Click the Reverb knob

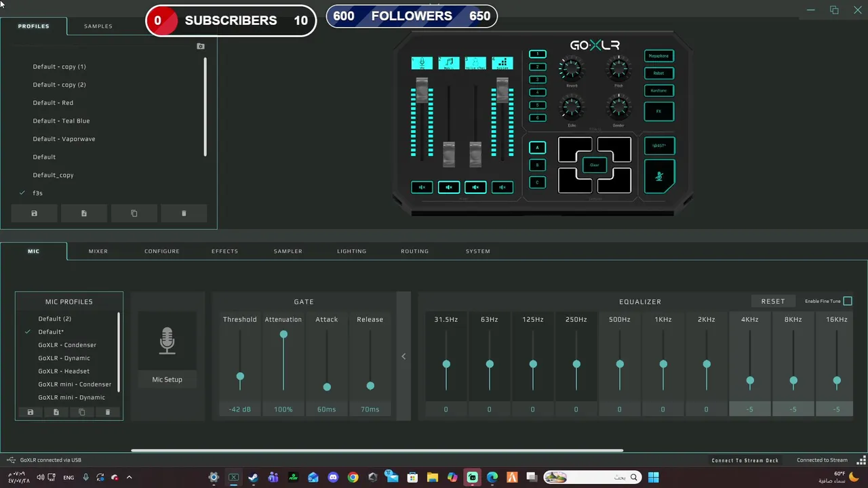pos(572,69)
